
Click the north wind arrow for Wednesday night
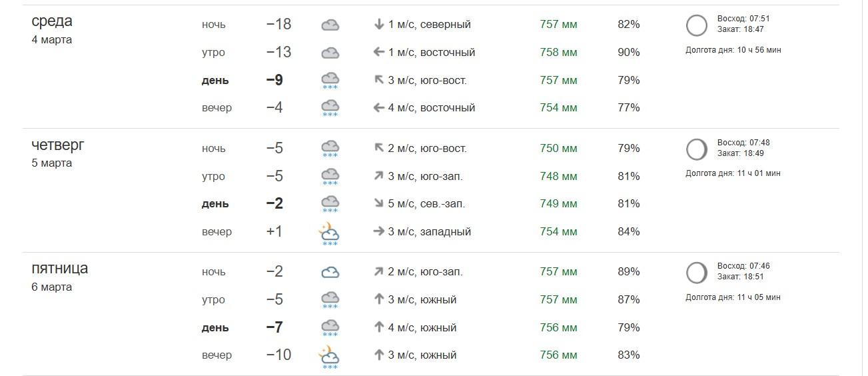coord(379,25)
